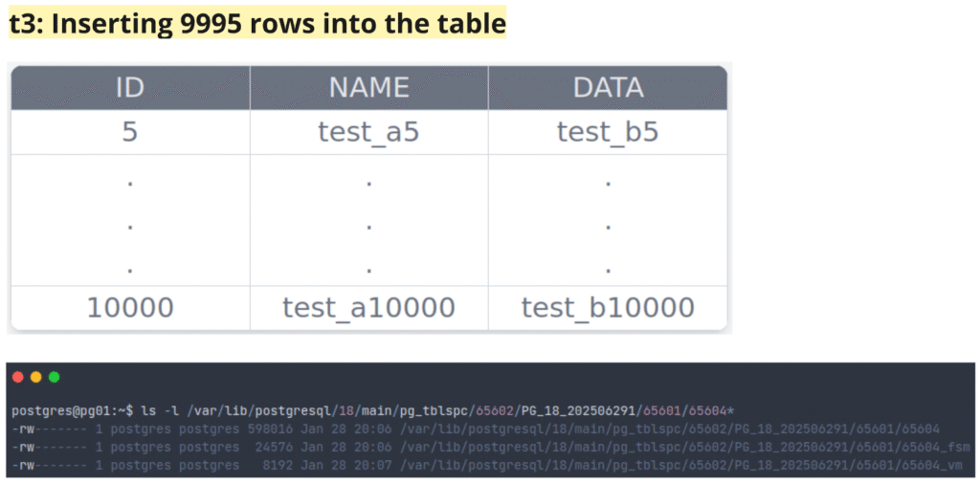Click the yellow minimize dot in terminal
Image resolution: width=980 pixels, height=484 pixels.
pos(35,377)
